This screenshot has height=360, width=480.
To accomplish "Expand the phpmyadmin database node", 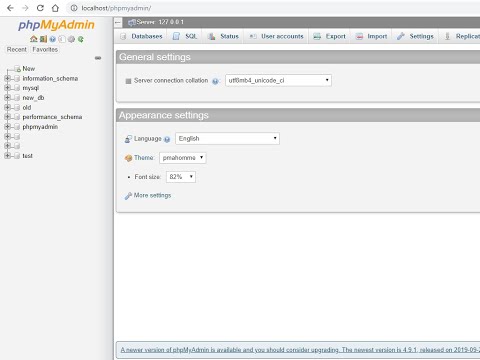I will point(7,127).
